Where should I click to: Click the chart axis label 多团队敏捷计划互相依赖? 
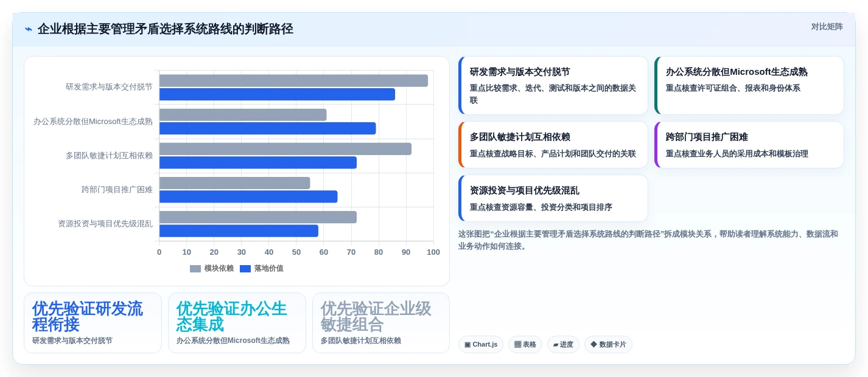pos(109,156)
